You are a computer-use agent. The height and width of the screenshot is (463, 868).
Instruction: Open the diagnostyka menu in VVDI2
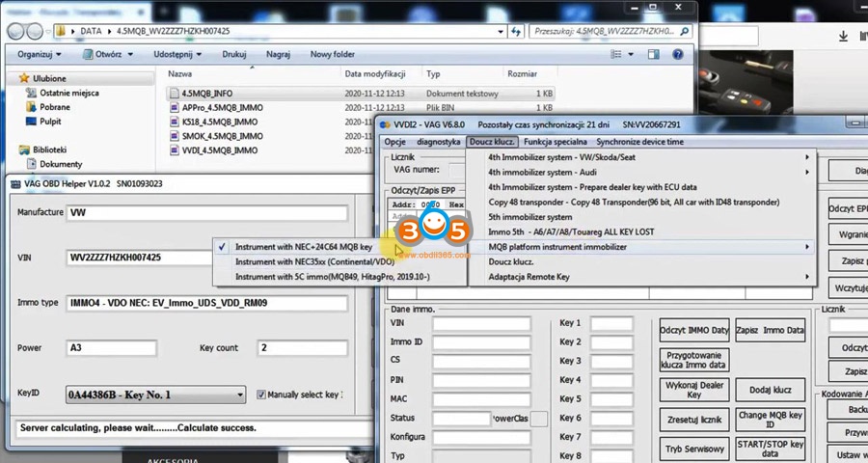(x=439, y=142)
